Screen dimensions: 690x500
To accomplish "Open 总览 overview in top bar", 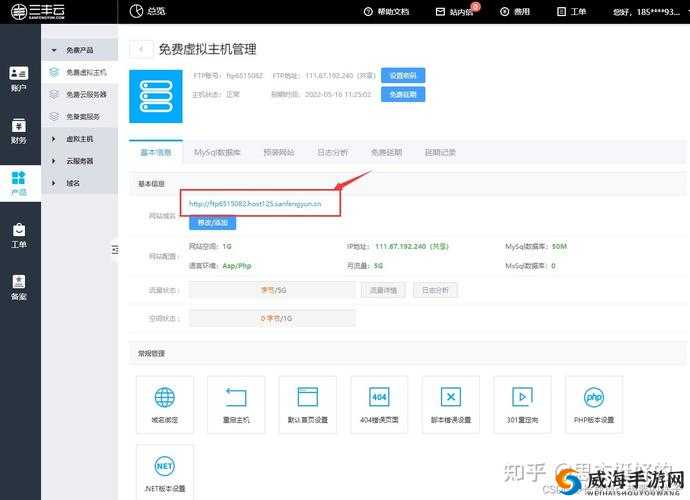I will (148, 11).
